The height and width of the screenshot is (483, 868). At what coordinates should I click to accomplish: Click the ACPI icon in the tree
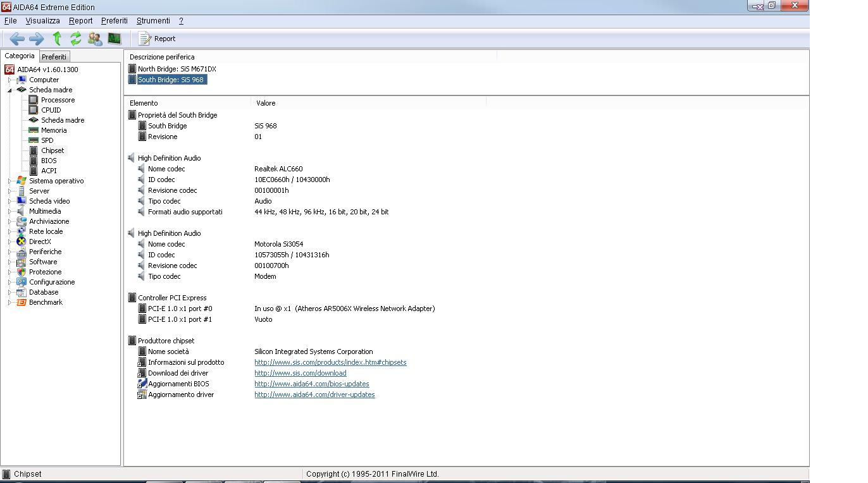[x=34, y=171]
